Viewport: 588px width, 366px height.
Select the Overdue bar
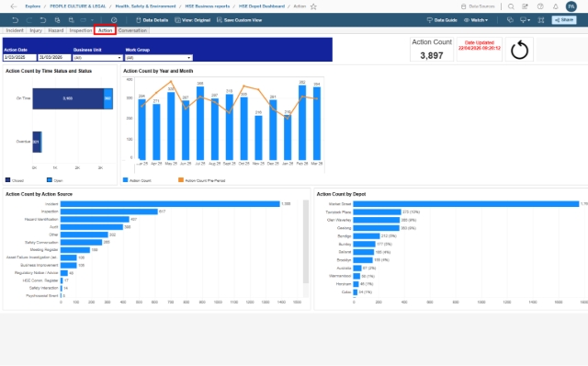[x=37, y=142]
